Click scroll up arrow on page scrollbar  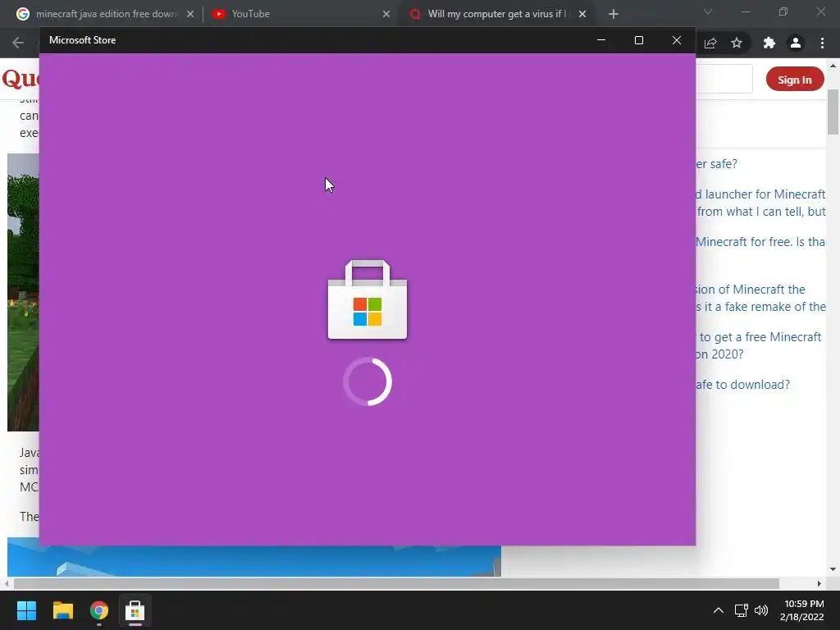pos(833,66)
